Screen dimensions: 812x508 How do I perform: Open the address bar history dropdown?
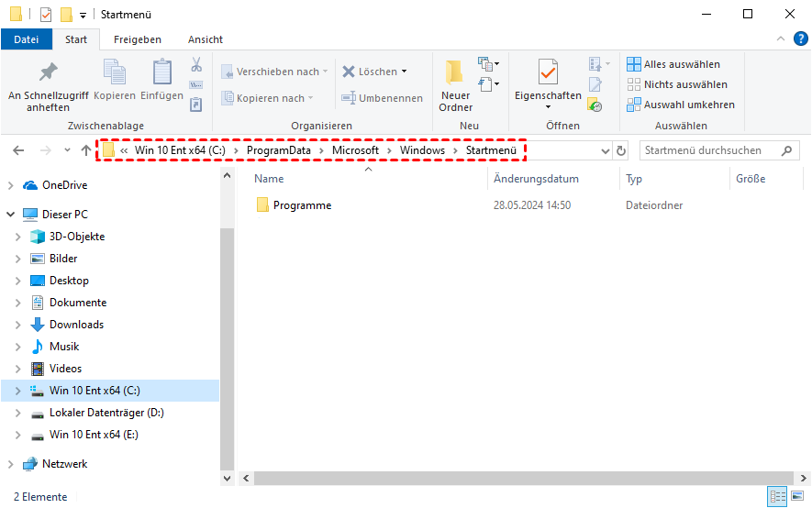tap(605, 151)
